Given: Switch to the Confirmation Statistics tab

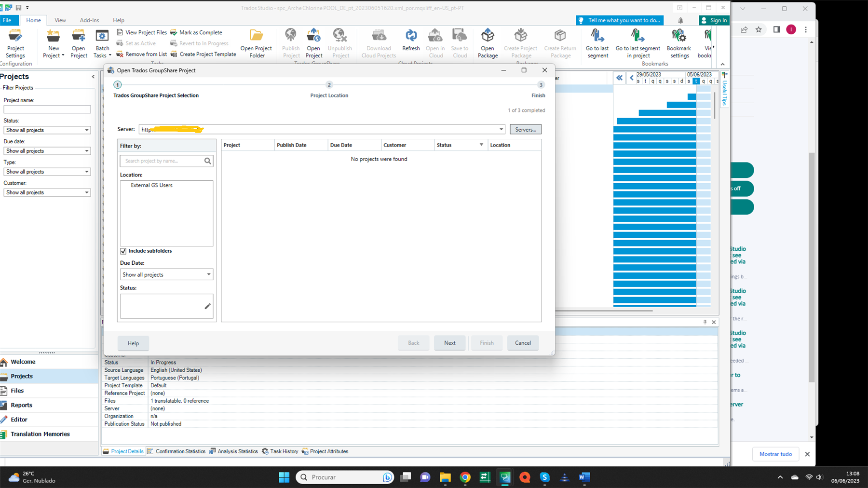Looking at the screenshot, I should (176, 451).
